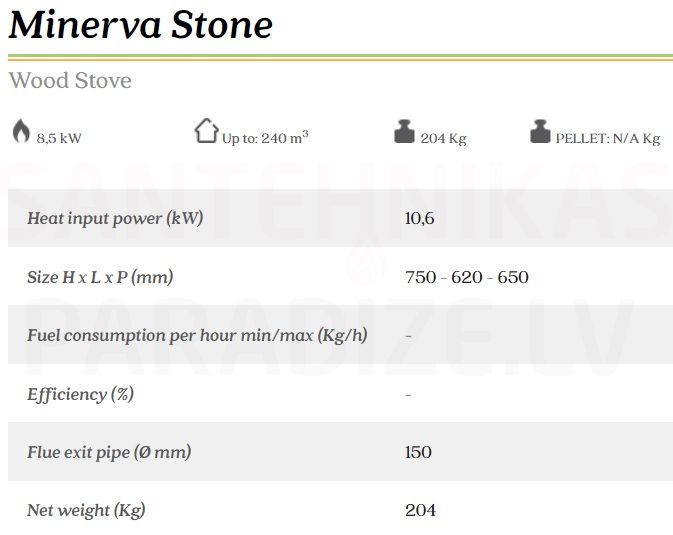
Task: Click the Up to: 240 m³ text
Action: tap(265, 138)
